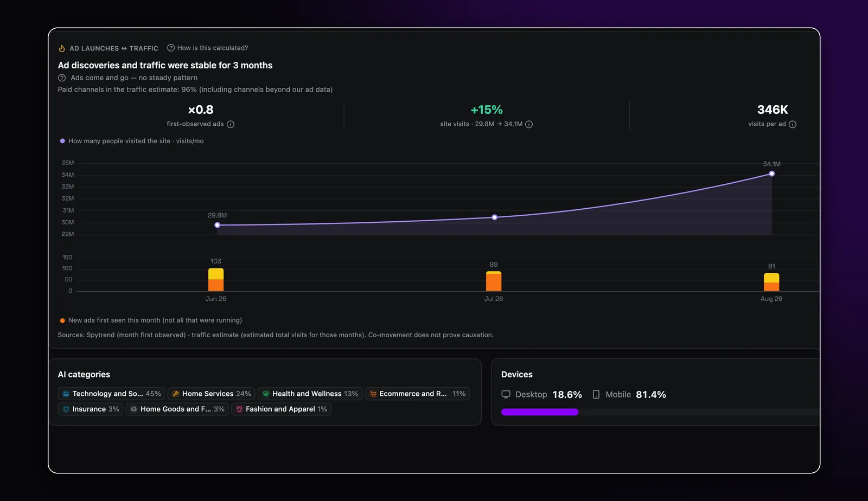
Task: Click the 'AI categories' heading
Action: pyautogui.click(x=84, y=375)
